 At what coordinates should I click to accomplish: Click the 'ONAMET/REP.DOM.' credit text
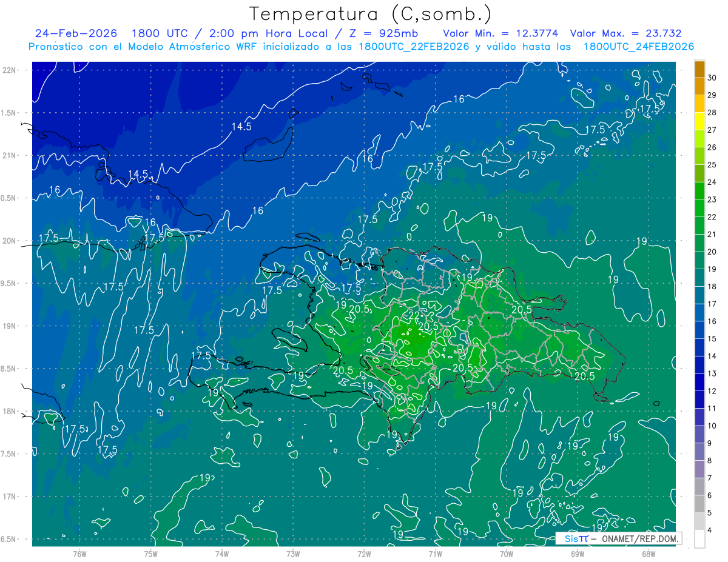pos(639,538)
